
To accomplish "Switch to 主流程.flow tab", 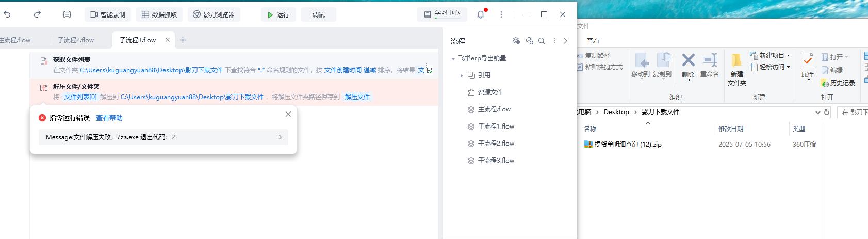I will point(15,40).
